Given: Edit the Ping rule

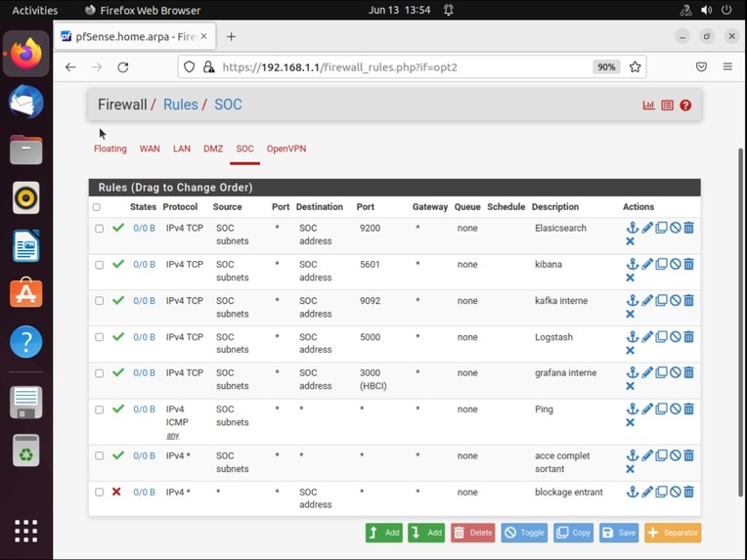Looking at the screenshot, I should coord(647,409).
